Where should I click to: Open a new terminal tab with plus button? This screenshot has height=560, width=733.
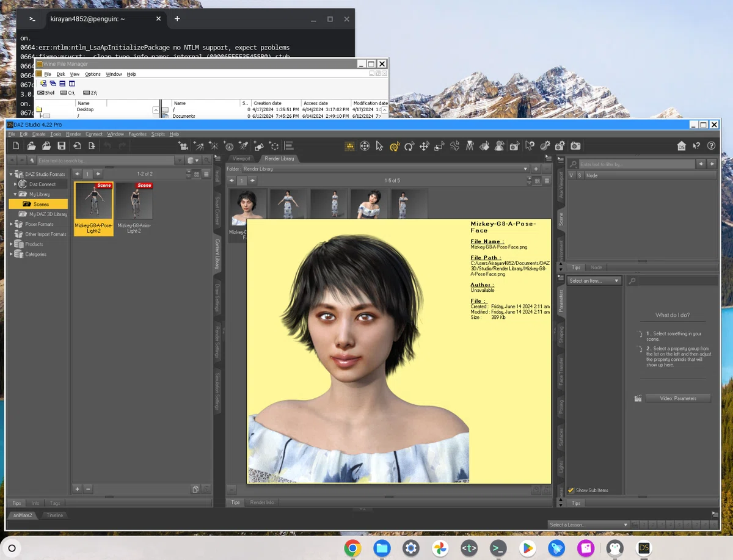coord(177,19)
